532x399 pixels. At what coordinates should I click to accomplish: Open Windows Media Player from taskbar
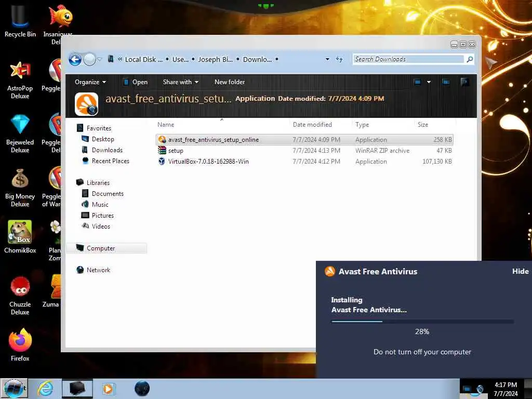(108, 389)
